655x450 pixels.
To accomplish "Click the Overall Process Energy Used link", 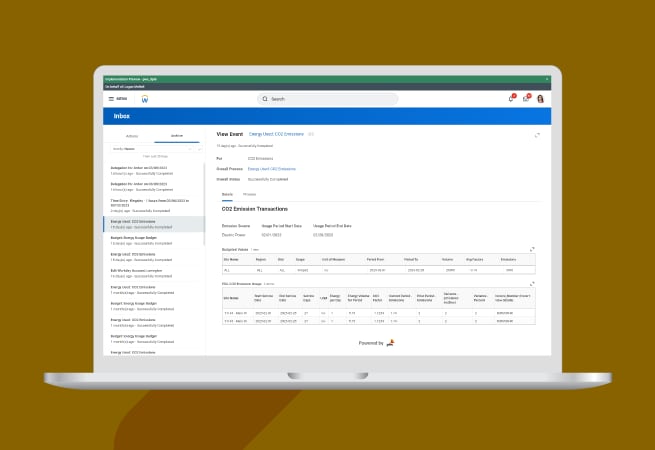I will pyautogui.click(x=271, y=169).
